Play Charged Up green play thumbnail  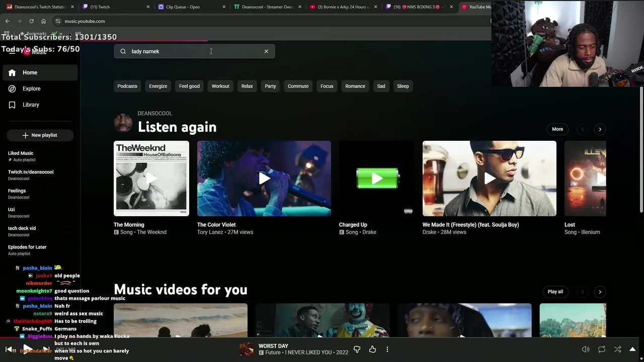(x=377, y=178)
